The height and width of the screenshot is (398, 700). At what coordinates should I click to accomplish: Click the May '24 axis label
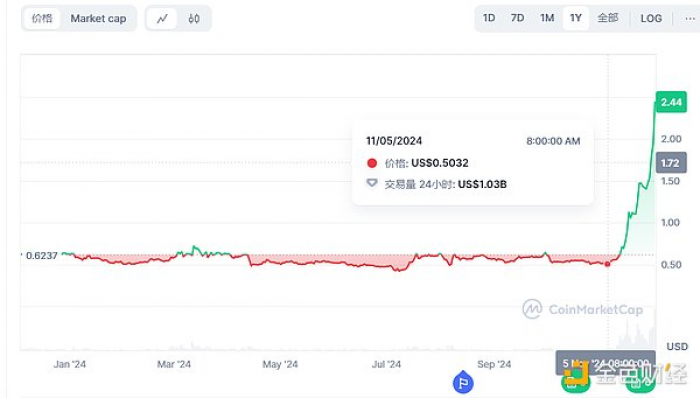[280, 364]
